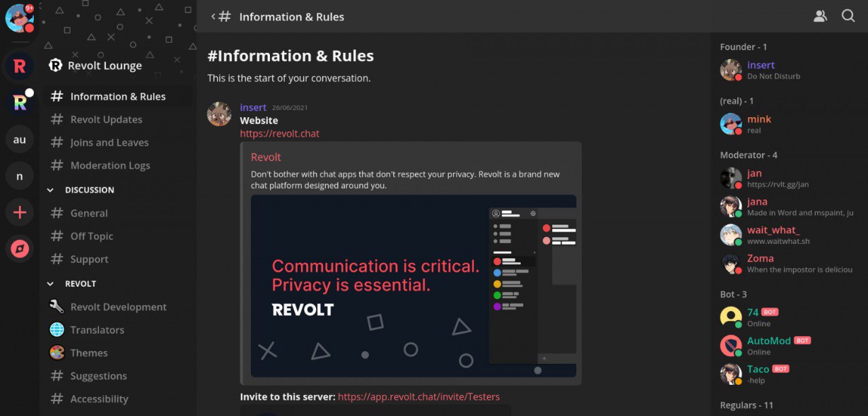The height and width of the screenshot is (416, 868).
Task: Click Taco in the Bot group
Action: 758,369
